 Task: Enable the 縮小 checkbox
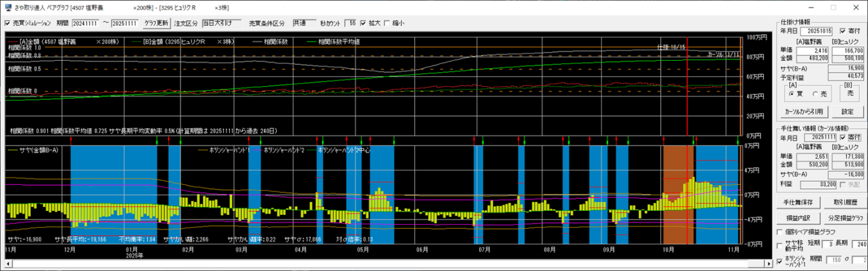(x=387, y=23)
